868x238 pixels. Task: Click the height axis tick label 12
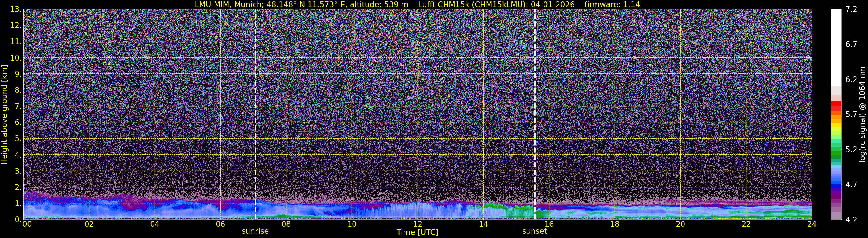16,26
